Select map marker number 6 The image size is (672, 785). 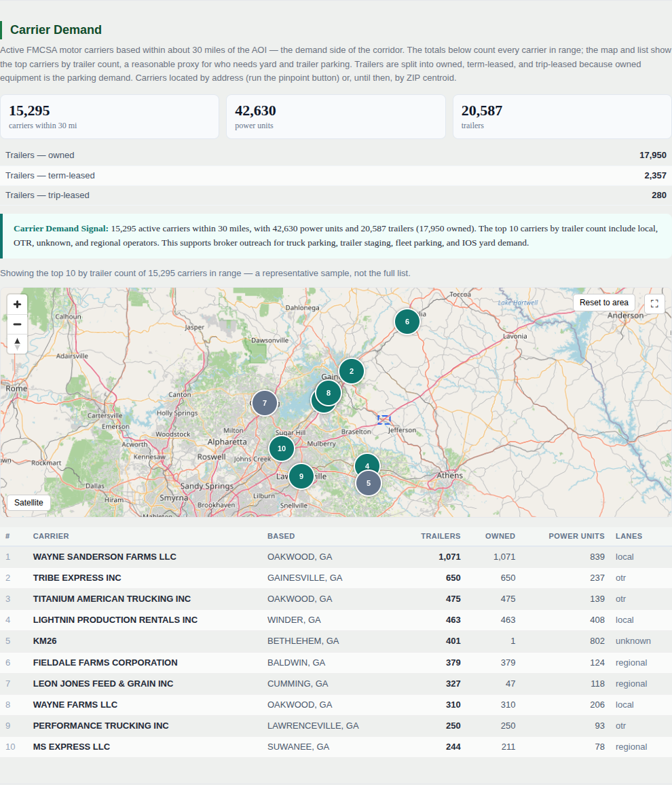coord(407,322)
